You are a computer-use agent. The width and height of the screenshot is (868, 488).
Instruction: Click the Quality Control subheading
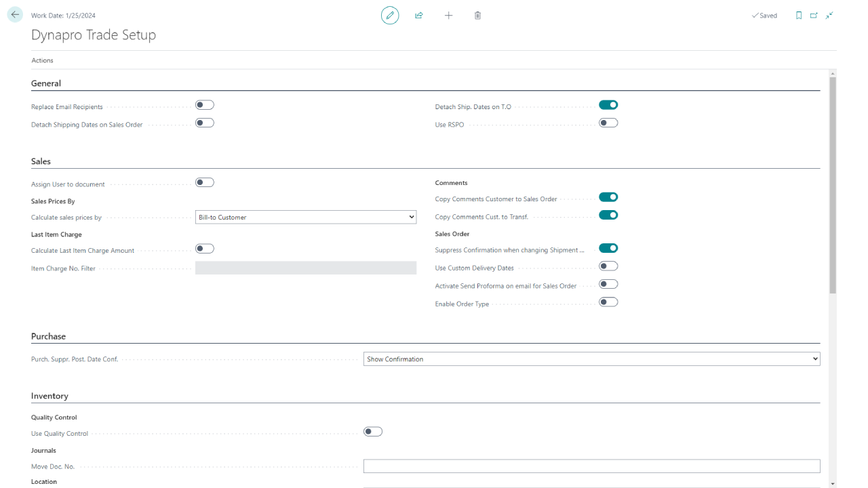(x=54, y=418)
